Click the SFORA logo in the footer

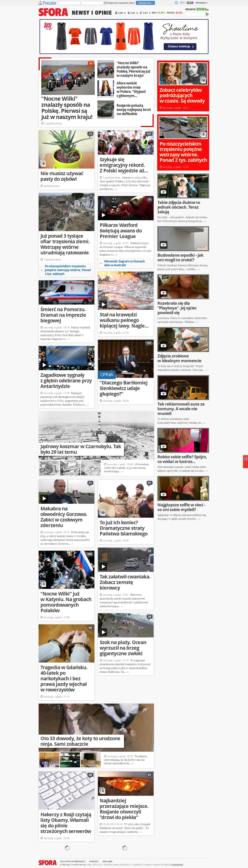[x=48, y=862]
